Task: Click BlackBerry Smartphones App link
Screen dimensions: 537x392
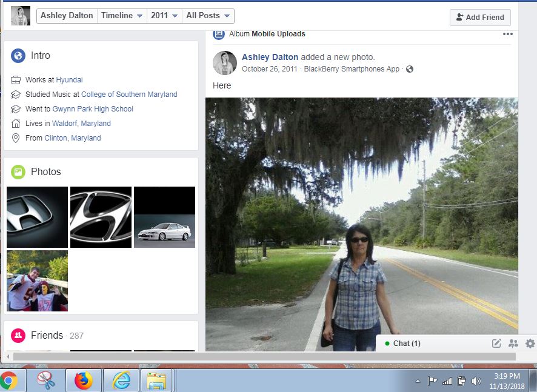Action: 352,69
